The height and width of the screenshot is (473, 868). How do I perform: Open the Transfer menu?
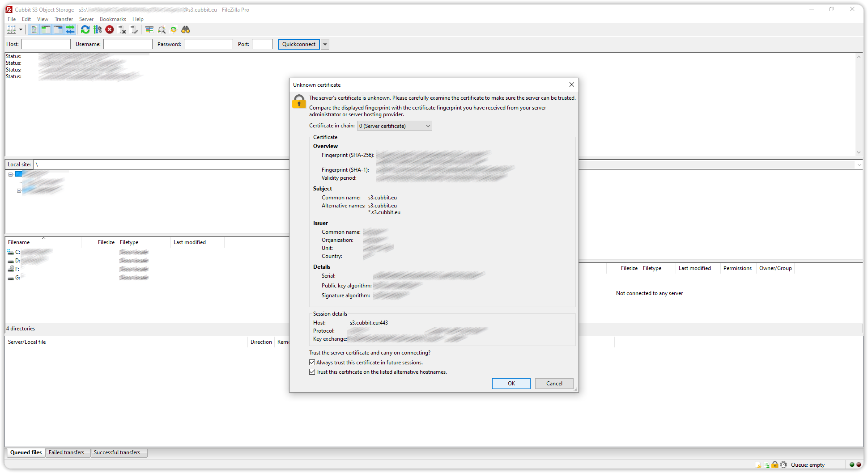[x=64, y=19]
